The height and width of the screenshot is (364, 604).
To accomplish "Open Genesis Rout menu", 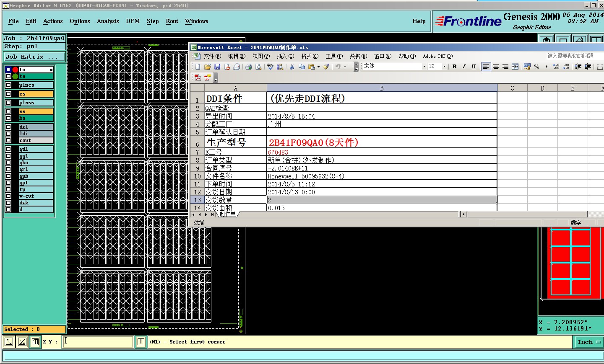I will click(x=172, y=21).
